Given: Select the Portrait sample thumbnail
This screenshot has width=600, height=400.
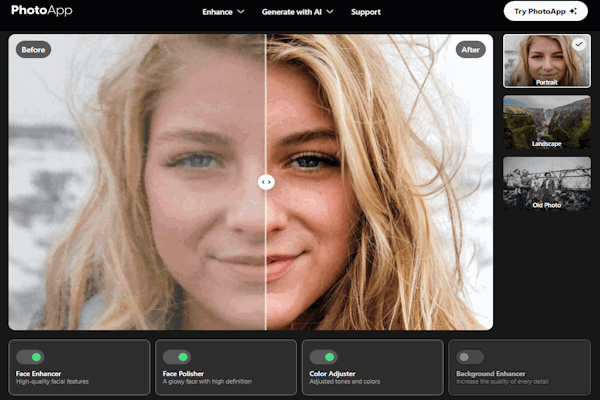Looking at the screenshot, I should coord(546,61).
